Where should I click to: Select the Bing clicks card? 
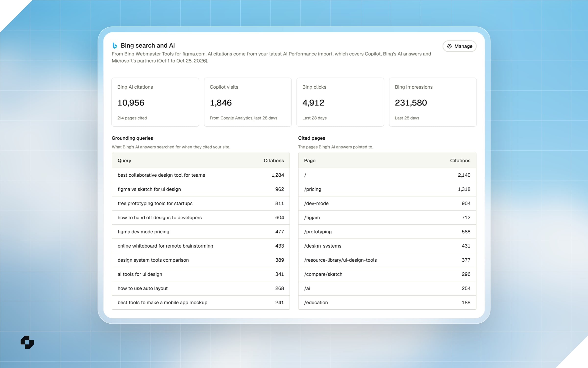340,102
